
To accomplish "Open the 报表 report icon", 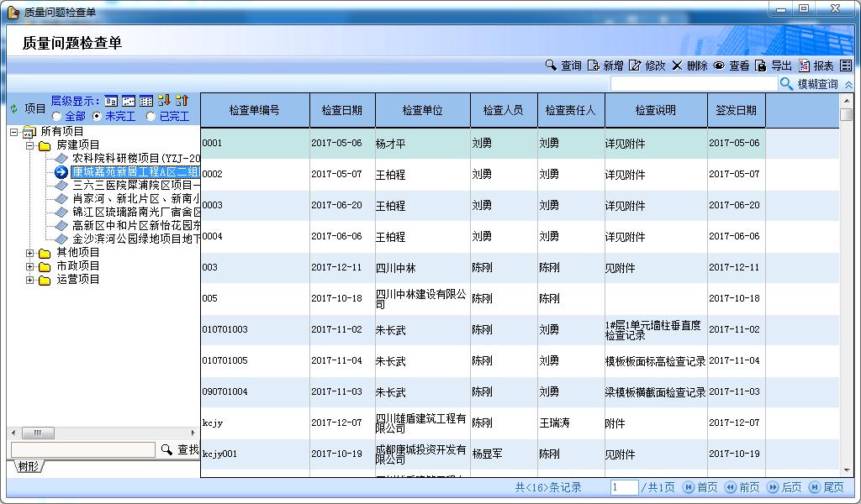I will click(805, 66).
